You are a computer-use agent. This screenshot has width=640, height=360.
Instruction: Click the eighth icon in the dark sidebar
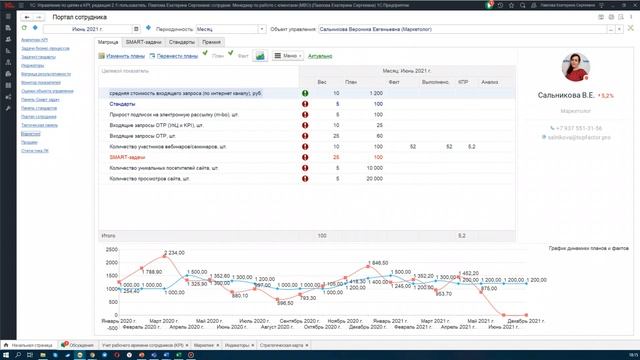8,97
